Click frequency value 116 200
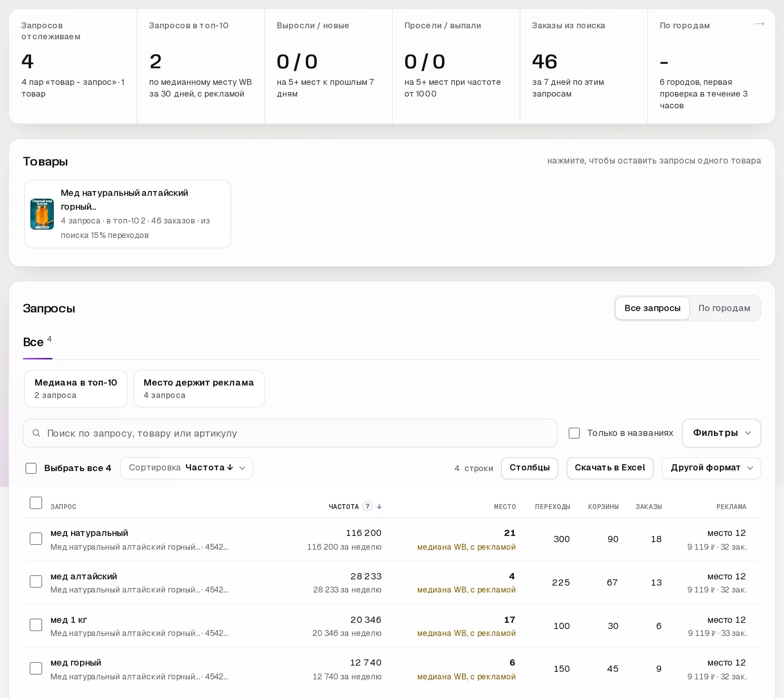The height and width of the screenshot is (698, 784). [363, 533]
